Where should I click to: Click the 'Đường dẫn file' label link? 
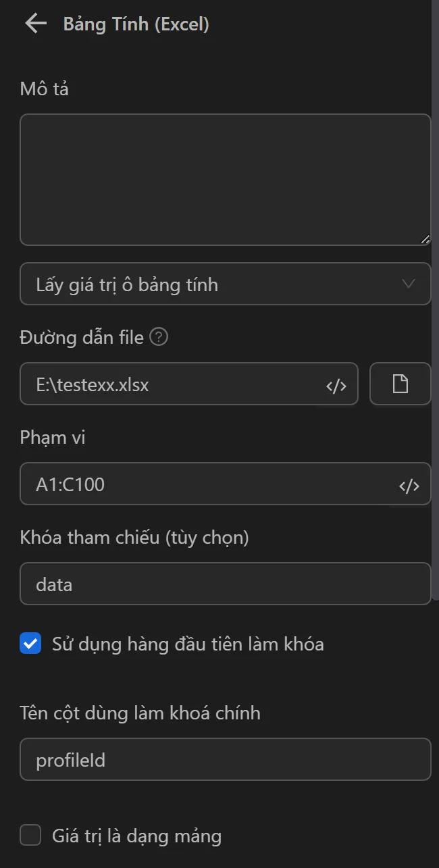[x=82, y=337]
